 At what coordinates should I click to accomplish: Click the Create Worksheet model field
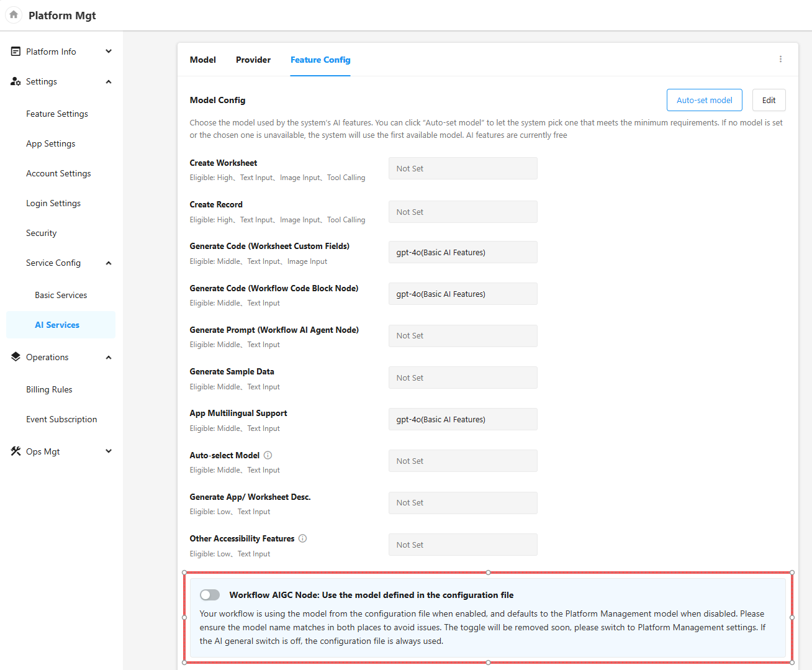point(462,168)
